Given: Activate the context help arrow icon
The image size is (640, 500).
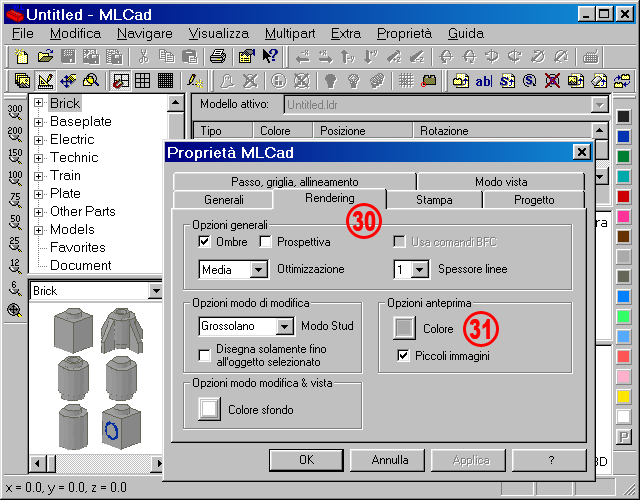Looking at the screenshot, I should (x=270, y=56).
